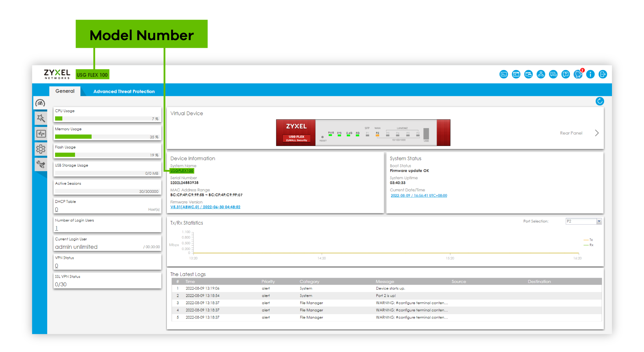Switch to the General tab
This screenshot has height=352, width=644.
(x=65, y=91)
